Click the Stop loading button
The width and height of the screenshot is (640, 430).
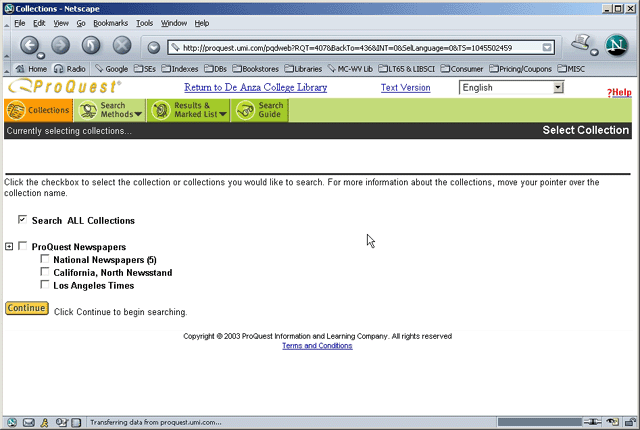tap(122, 46)
